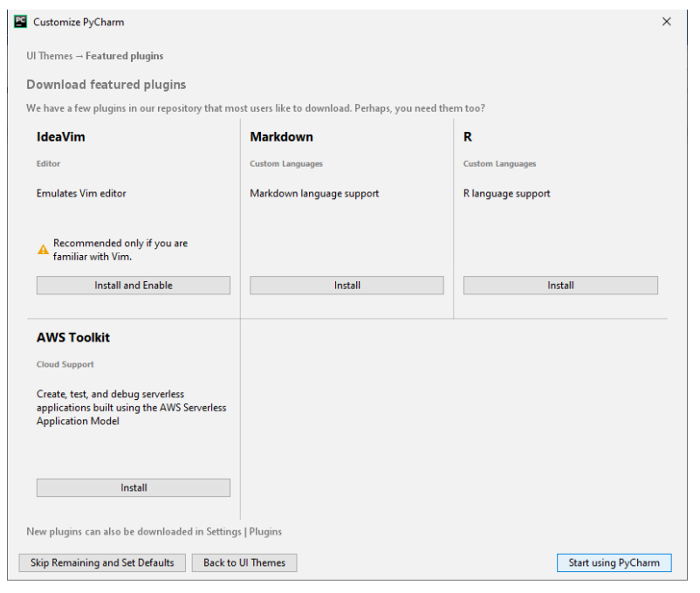The image size is (700, 593).
Task: Install and enable the IdeaVim plugin
Action: coord(134,286)
